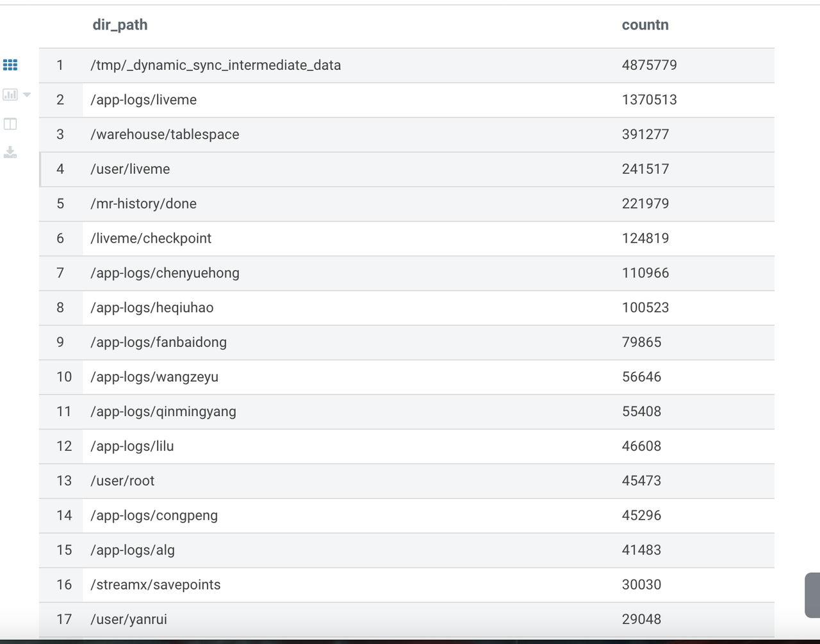
Task: Click the /user/liveme directory path
Action: [x=131, y=169]
